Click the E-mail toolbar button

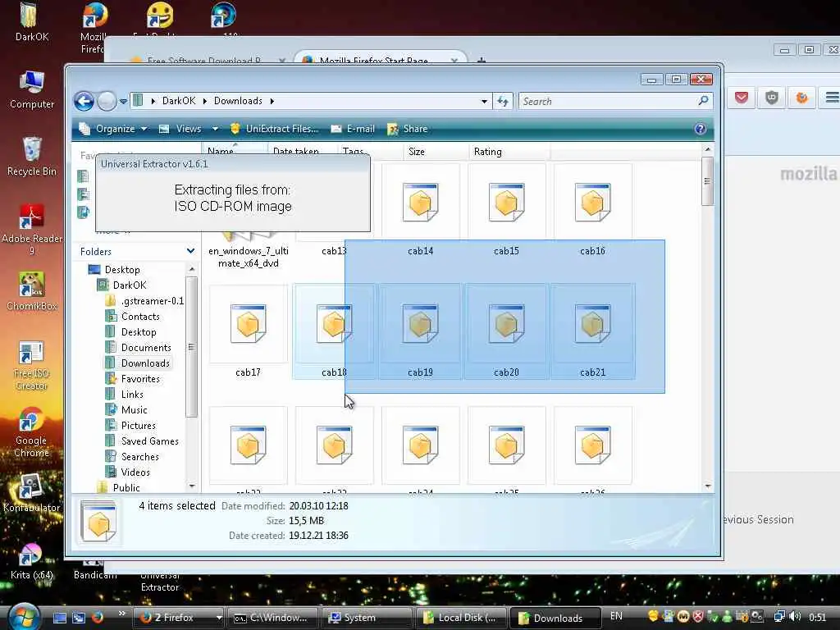click(x=353, y=129)
